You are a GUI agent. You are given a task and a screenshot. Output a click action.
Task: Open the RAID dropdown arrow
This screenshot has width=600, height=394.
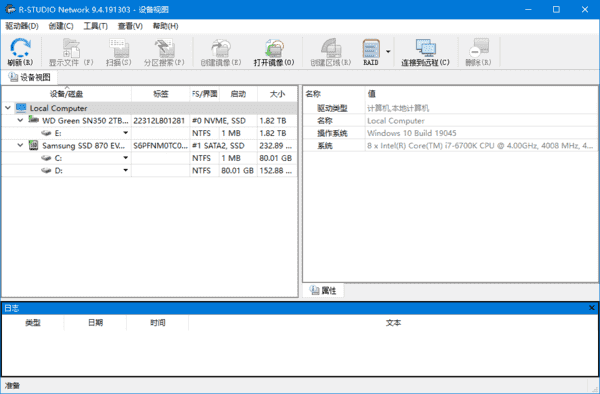pos(388,52)
